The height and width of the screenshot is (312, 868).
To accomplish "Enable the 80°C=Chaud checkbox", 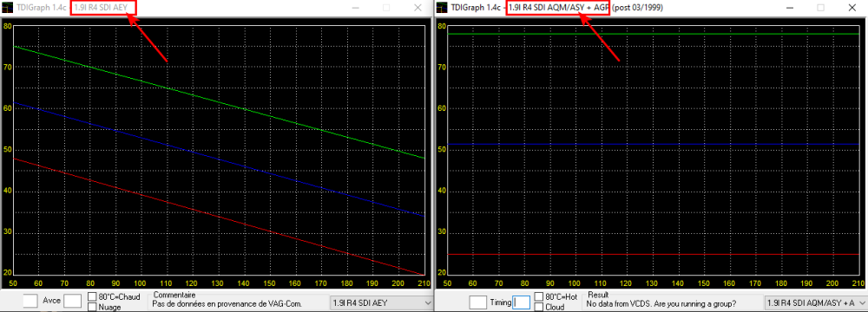I will pos(93,297).
